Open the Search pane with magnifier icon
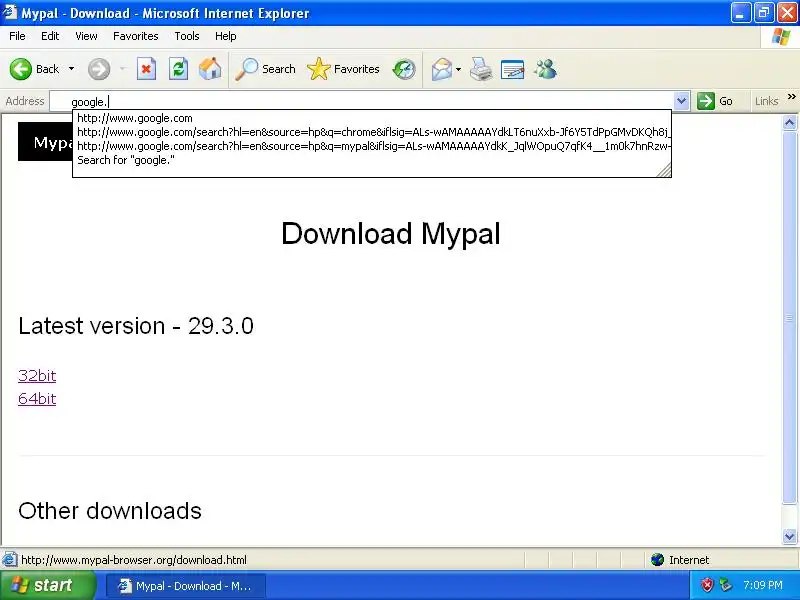800x600 pixels. coord(265,69)
